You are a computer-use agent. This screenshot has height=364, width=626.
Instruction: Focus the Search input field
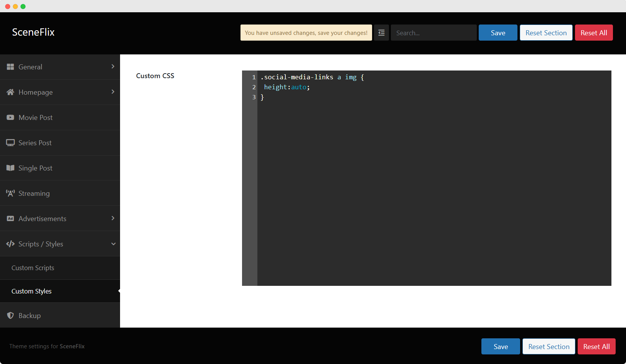pyautogui.click(x=434, y=33)
